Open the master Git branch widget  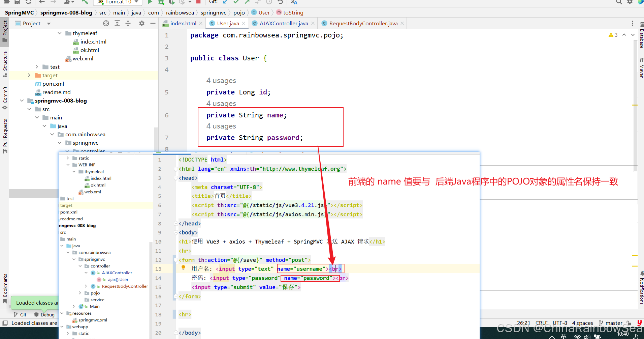(x=611, y=323)
